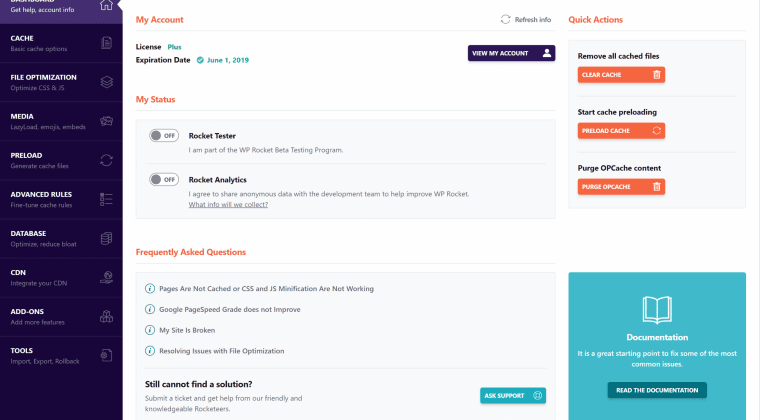Screen dimensions: 760x420
Task: Click info icon beside Pages Are Not Cached
Action: tap(150, 288)
